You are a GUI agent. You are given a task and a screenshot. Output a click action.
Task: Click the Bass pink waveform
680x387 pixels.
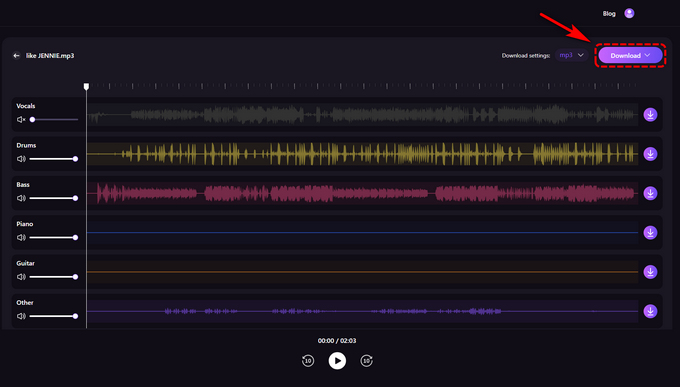363,193
